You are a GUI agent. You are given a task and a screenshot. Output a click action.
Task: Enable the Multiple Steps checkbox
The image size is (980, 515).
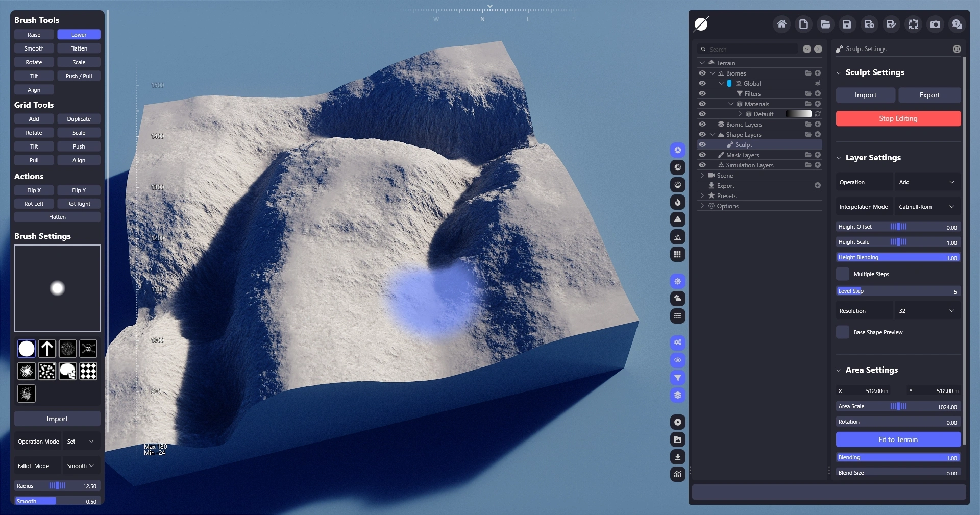(x=843, y=274)
